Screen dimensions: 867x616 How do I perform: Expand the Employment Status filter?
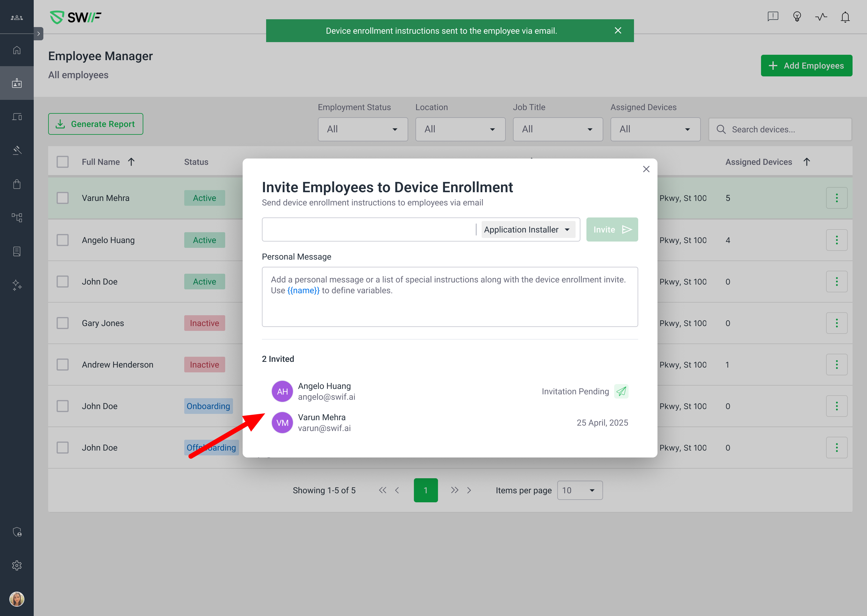[x=362, y=129]
